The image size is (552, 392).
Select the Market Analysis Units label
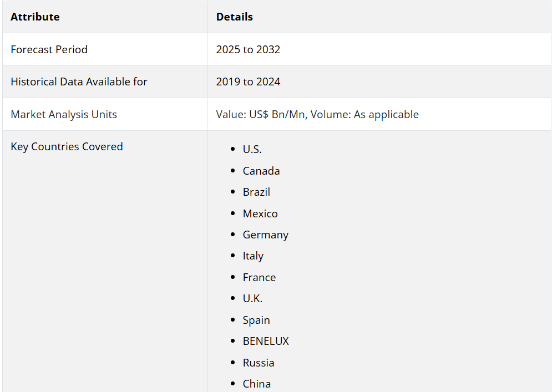pos(64,114)
